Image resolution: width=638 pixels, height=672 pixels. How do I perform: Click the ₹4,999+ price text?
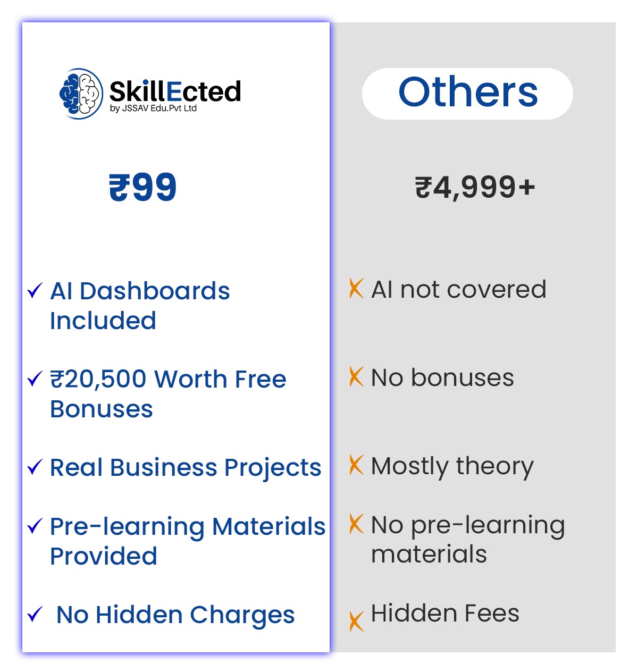click(475, 187)
